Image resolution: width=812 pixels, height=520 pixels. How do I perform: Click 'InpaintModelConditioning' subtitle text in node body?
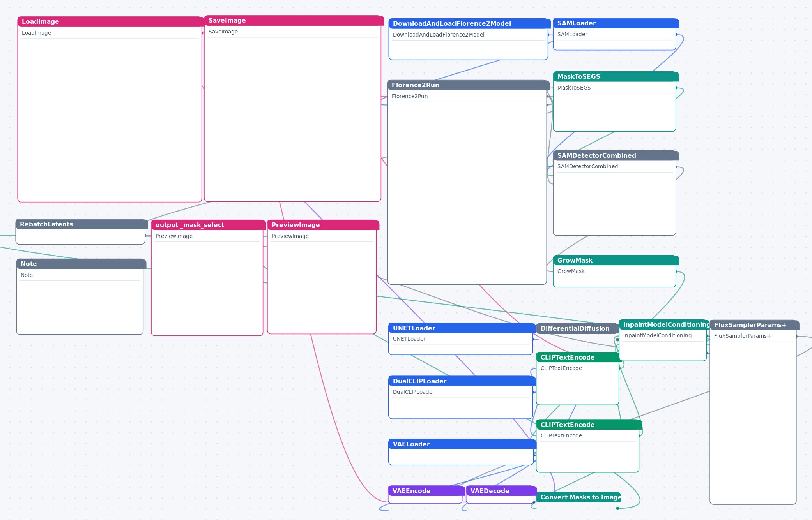(x=658, y=336)
